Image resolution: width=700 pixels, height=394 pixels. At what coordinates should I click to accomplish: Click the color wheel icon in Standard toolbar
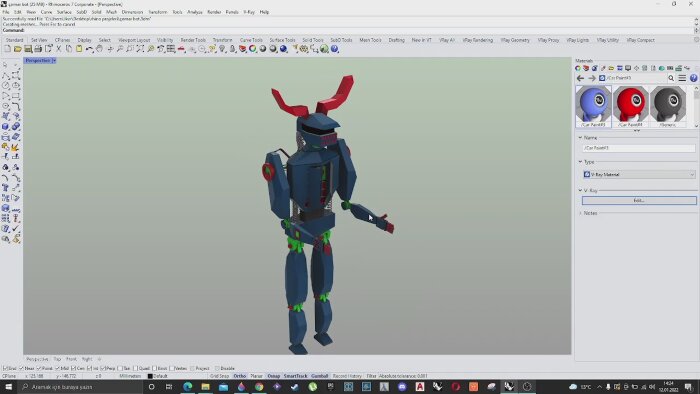(253, 49)
